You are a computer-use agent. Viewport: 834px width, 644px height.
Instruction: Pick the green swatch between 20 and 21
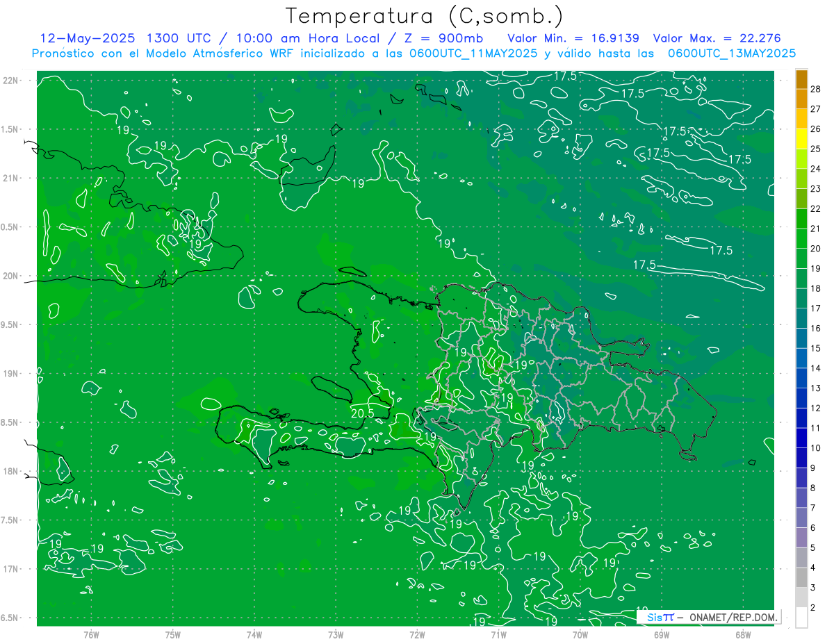[802, 238]
